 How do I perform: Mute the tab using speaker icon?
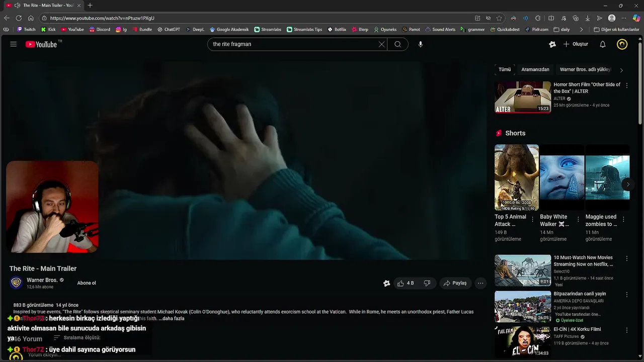pos(18,5)
